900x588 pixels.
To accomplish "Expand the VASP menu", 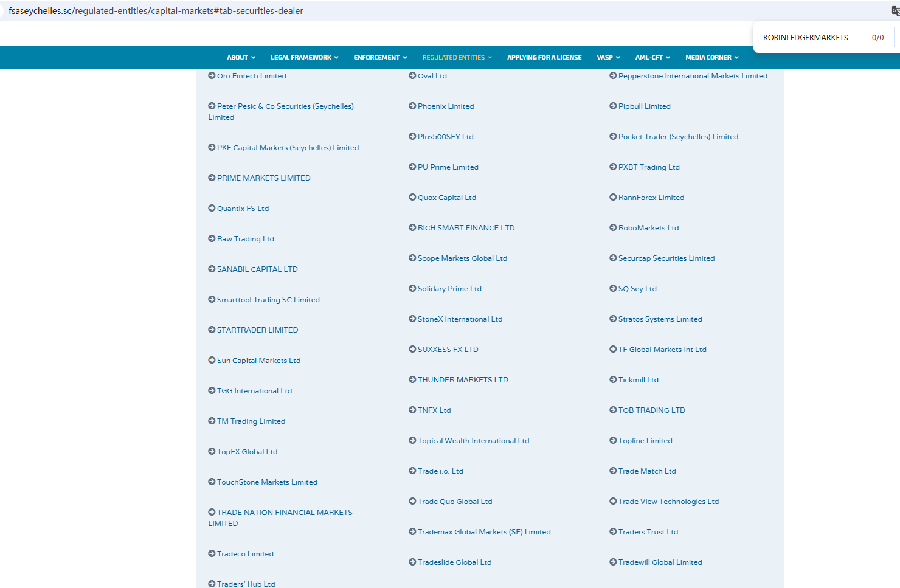I will click(x=608, y=58).
